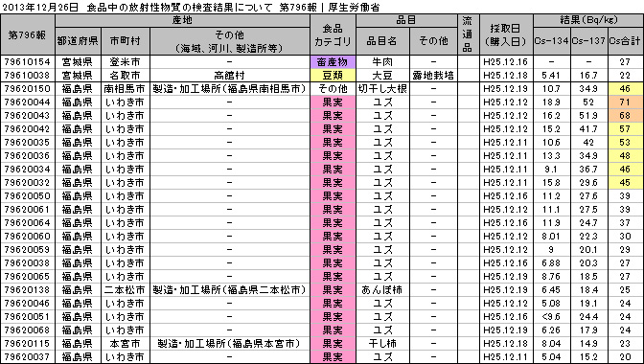Click the date H25.12.18 in 大豆 row
Screen dimensions: 644x364
click(506, 76)
